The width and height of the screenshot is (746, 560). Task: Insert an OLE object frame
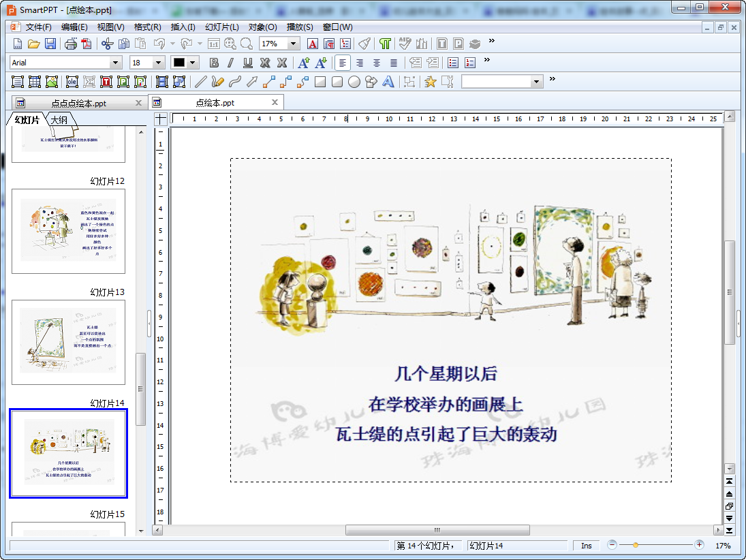pos(72,82)
